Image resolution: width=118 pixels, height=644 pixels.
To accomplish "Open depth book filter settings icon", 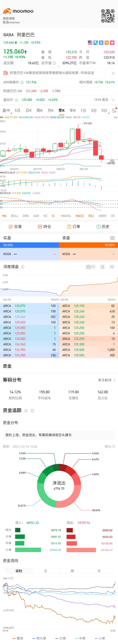I will pyautogui.click(x=102, y=267).
